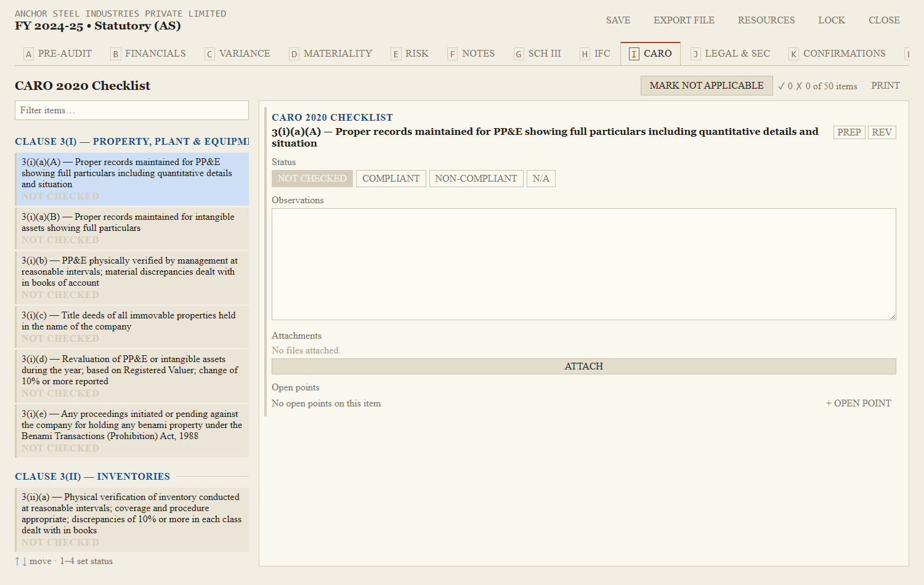Click the 'No open points on this item' text
924x585 pixels.
(326, 403)
